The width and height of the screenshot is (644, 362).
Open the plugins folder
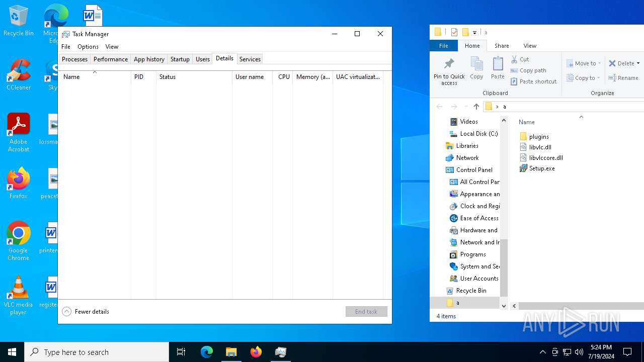(x=538, y=137)
